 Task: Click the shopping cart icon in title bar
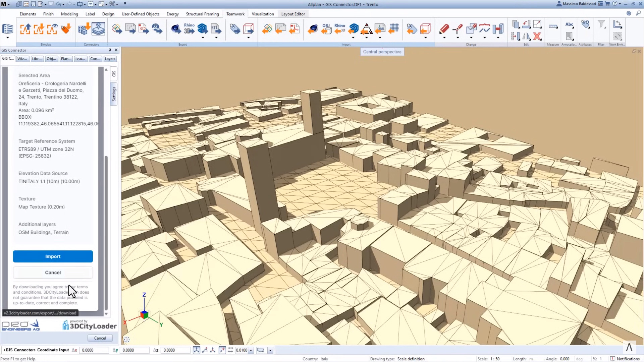pos(607,4)
